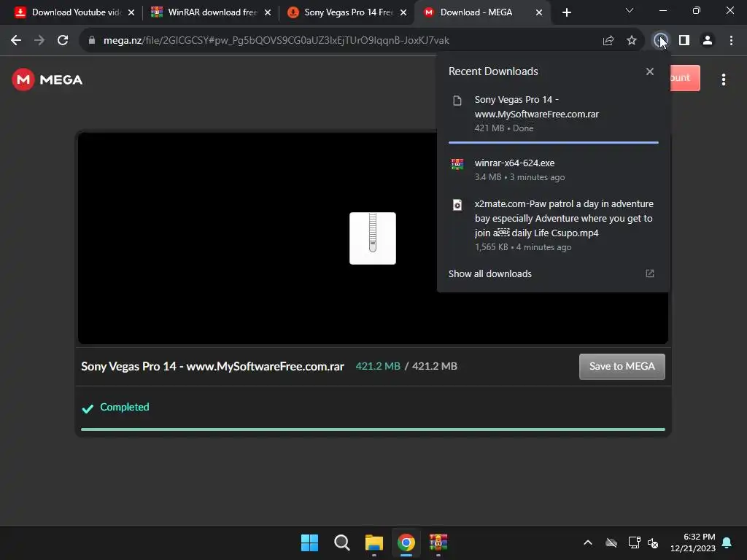Click the partially hidden create account button
This screenshot has height=560, width=747.
684,77
